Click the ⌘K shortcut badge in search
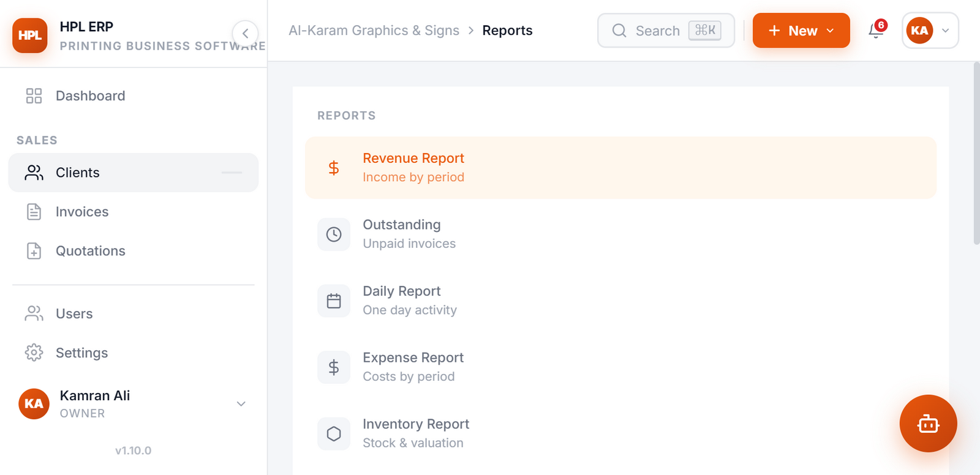 tap(705, 30)
